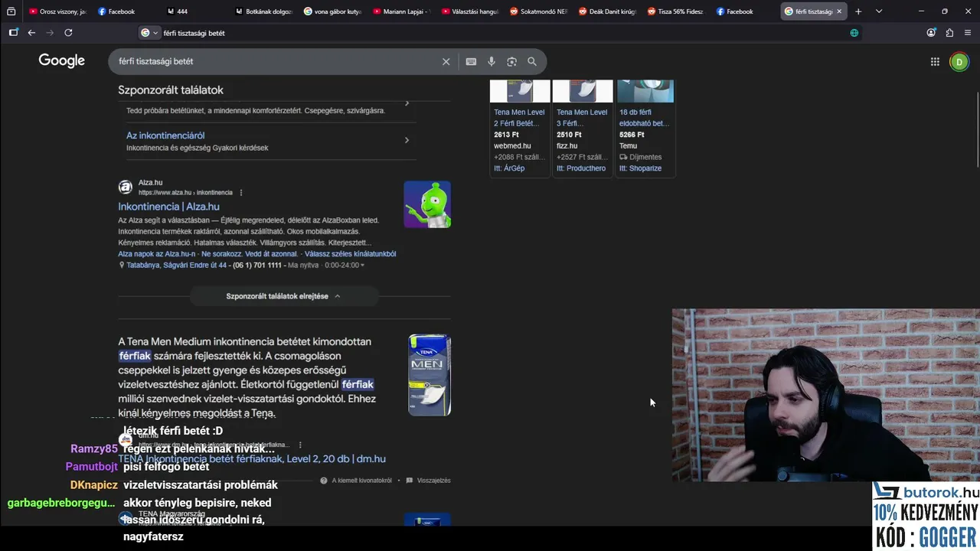Expand Alza opening hours 0:00-24:00 dropdown

[x=362, y=266]
